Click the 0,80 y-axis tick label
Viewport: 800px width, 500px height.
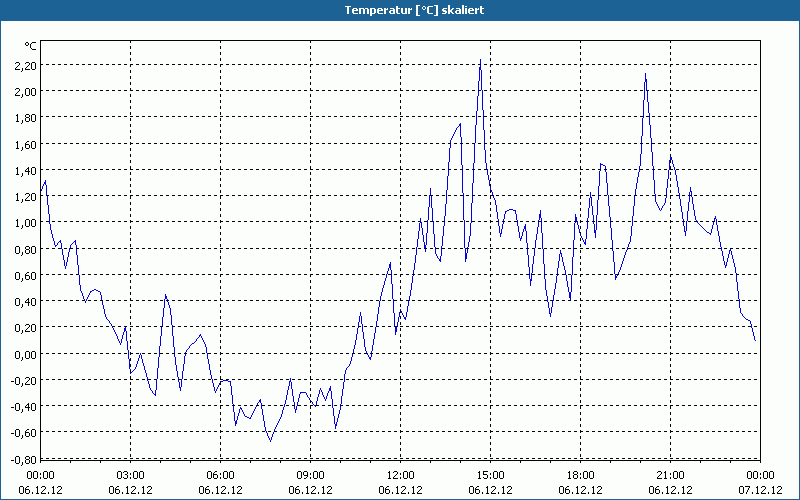[x=27, y=249]
